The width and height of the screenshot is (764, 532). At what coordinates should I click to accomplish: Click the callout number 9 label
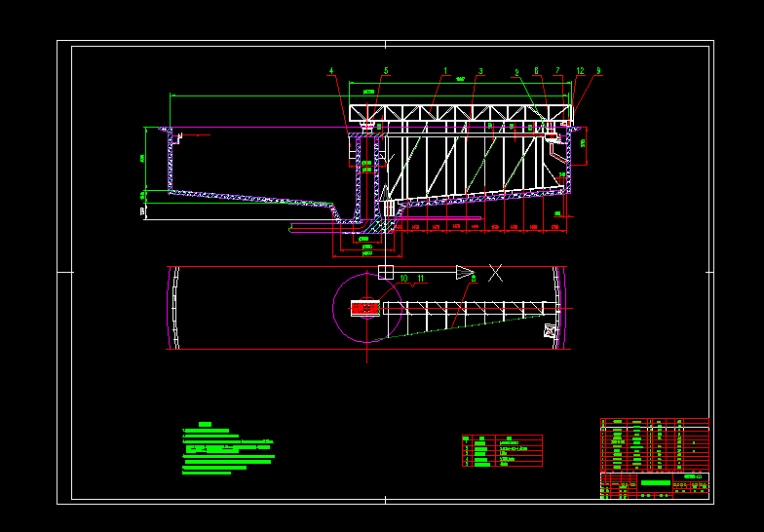pyautogui.click(x=598, y=71)
